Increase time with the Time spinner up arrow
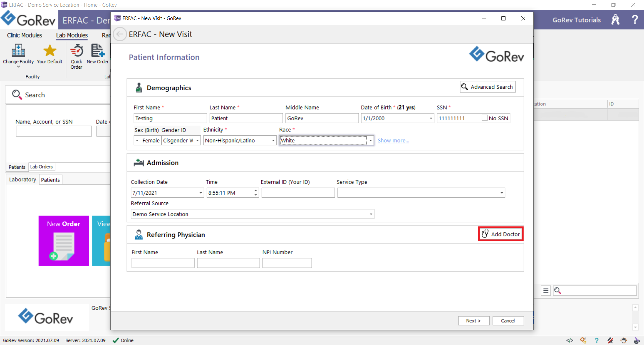Image resolution: width=644 pixels, height=345 pixels. click(256, 190)
